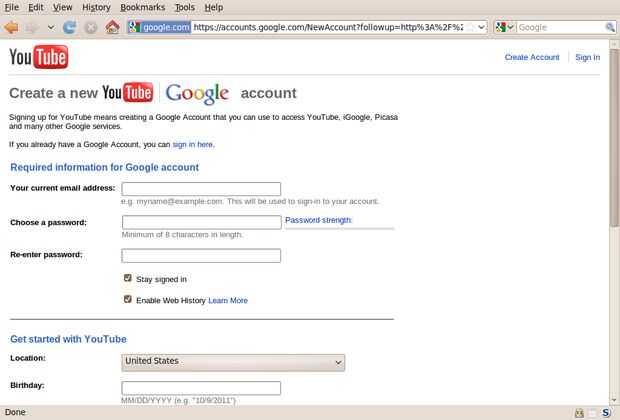Screen dimensions: 620x420
Task: Open the Tools menu
Action: 185,7
